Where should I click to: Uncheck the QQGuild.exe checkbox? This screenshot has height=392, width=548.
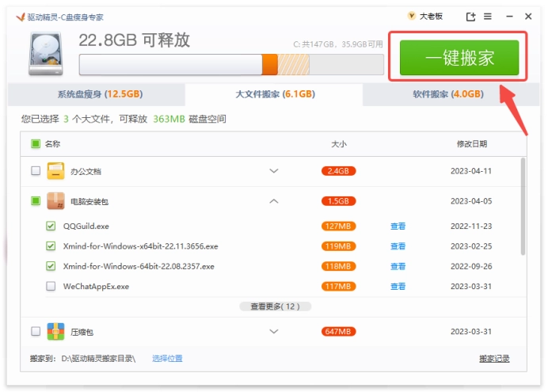tap(51, 226)
